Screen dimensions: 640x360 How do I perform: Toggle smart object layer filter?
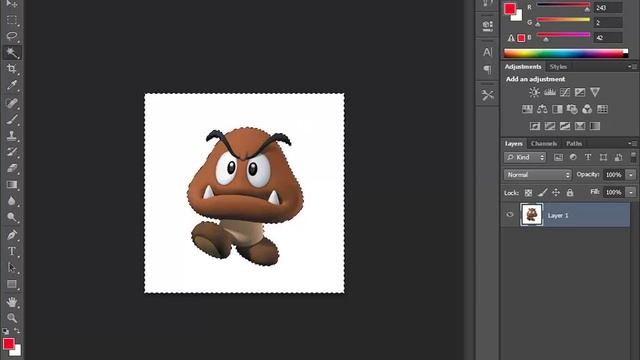(x=618, y=158)
